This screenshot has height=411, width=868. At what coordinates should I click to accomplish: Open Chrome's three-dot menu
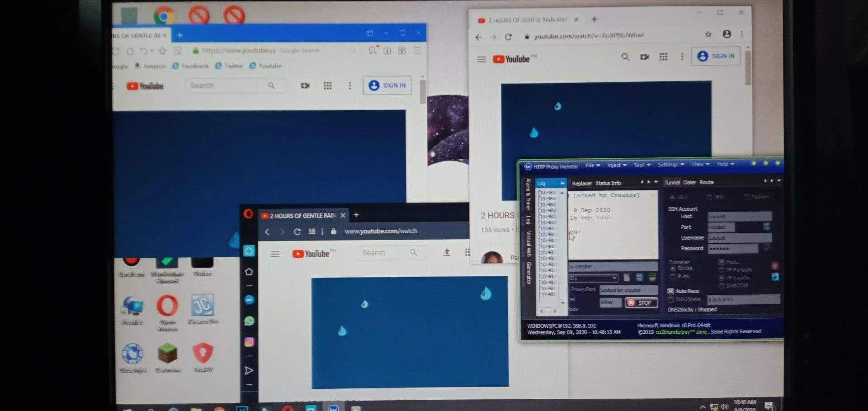pos(742,34)
